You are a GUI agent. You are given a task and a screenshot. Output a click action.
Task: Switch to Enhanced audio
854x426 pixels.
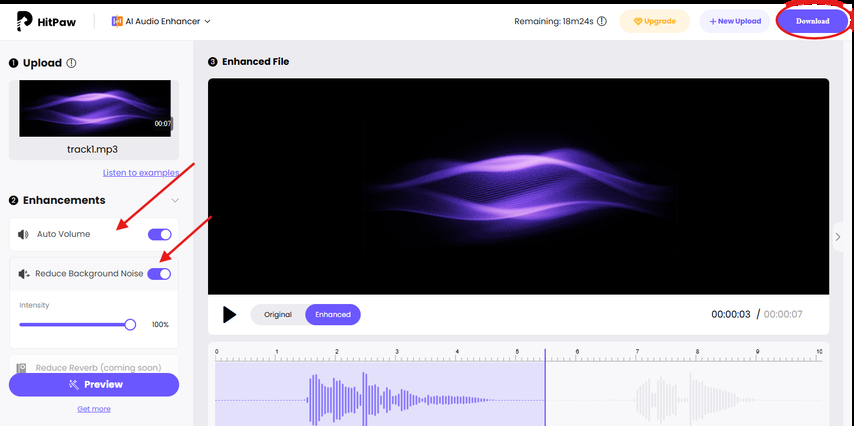click(x=333, y=314)
